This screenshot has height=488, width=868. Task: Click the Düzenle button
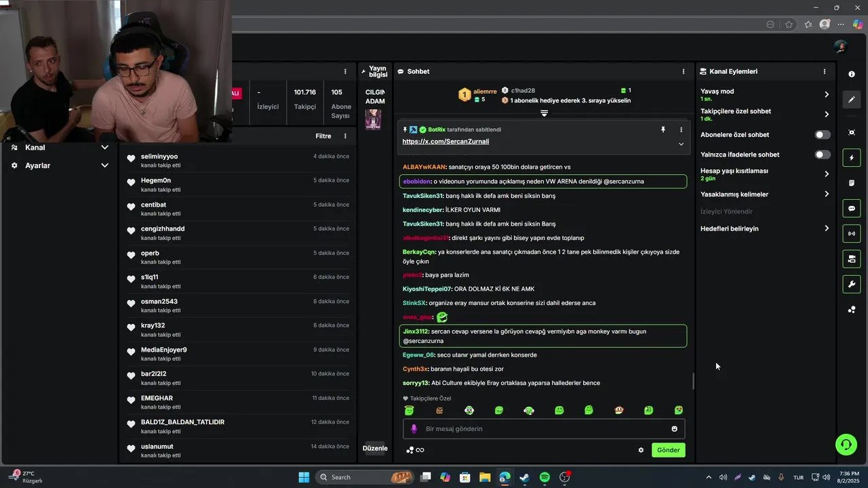[x=375, y=449]
